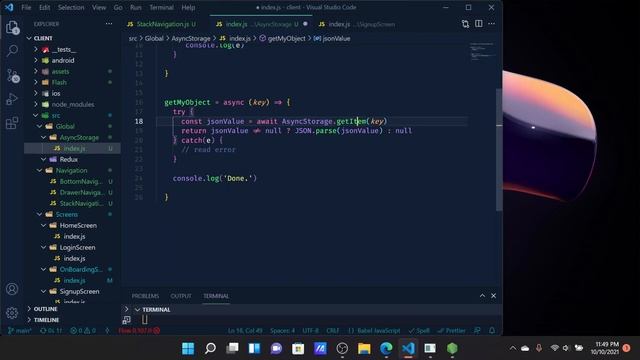This screenshot has height=360, width=640.
Task: Open the File menu
Action: pos(26,7)
